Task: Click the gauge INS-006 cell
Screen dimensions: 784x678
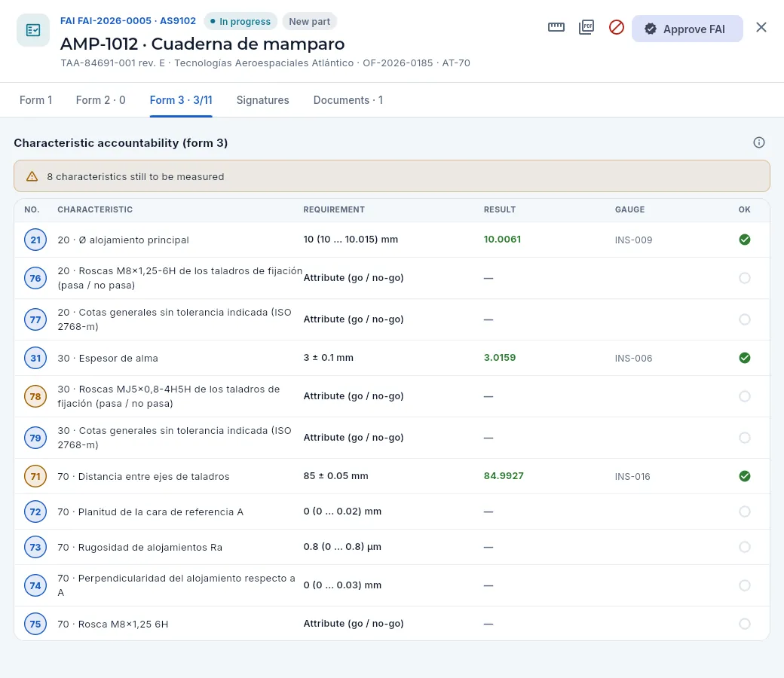Action: coord(633,359)
